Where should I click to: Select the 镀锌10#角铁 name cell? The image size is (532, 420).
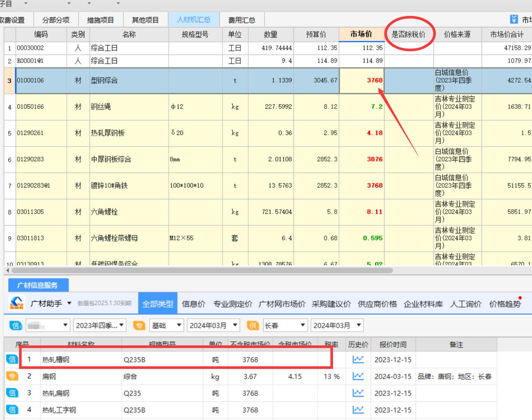click(129, 185)
